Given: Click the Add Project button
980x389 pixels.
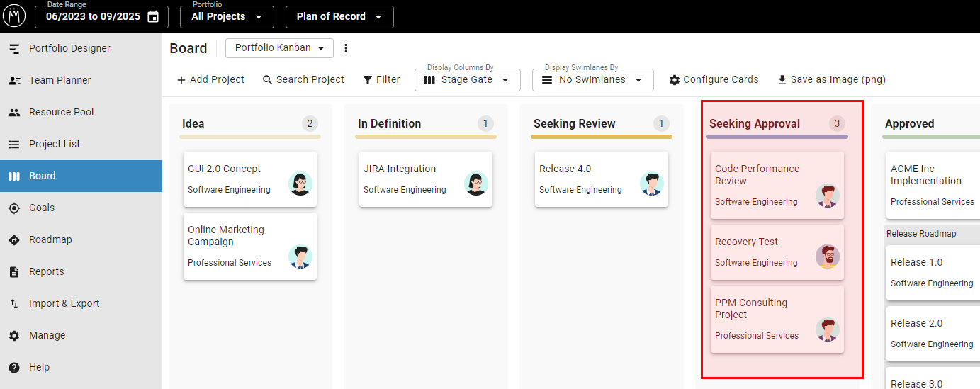Looking at the screenshot, I should point(210,80).
